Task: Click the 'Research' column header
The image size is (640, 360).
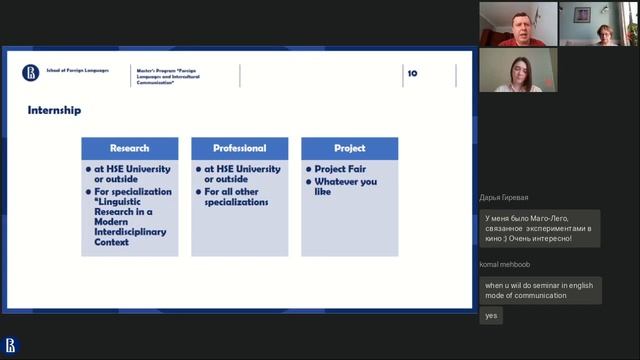Action: tap(130, 149)
